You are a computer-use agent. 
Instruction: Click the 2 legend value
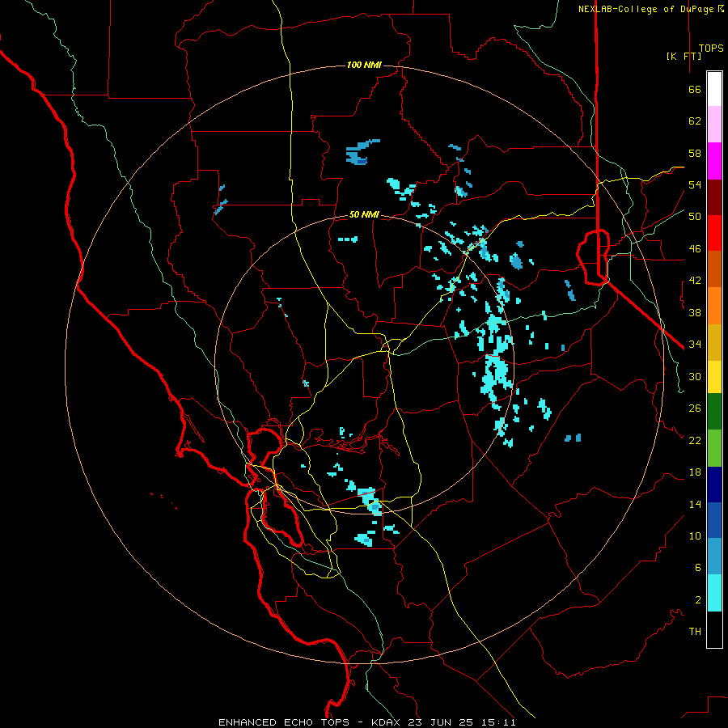click(697, 600)
